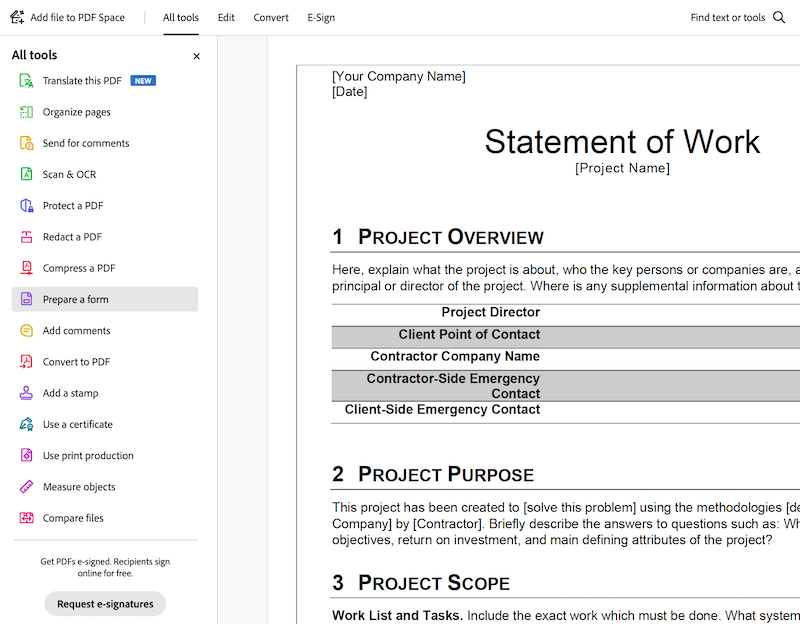Open the Add comments bubble icon
The image size is (800, 624).
[x=26, y=331]
